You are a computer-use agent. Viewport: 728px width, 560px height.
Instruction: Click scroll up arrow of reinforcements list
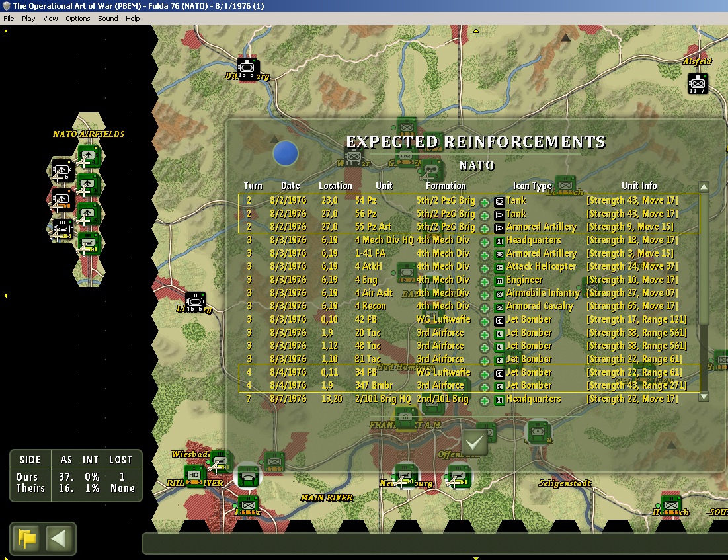pos(704,187)
